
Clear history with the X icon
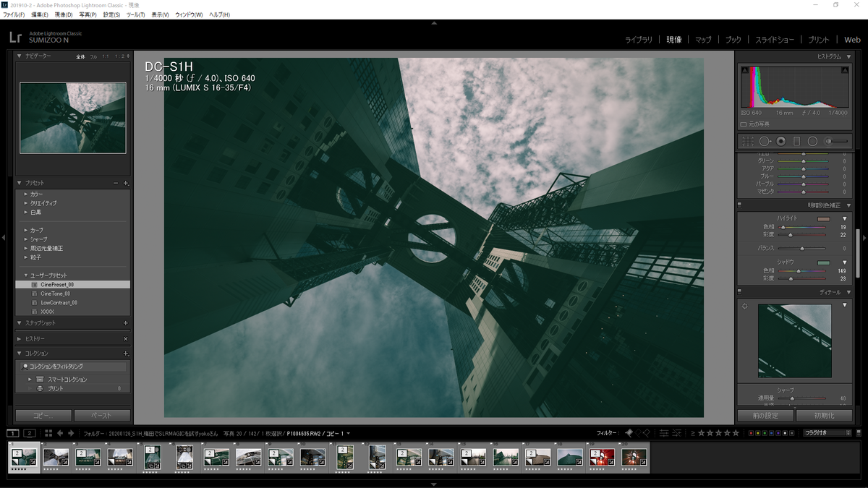click(x=126, y=338)
